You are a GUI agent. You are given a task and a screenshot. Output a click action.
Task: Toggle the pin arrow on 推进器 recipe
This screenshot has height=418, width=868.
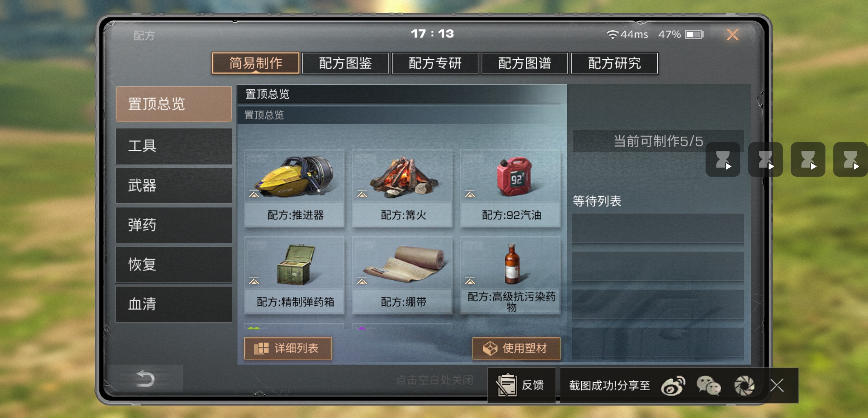pyautogui.click(x=254, y=194)
